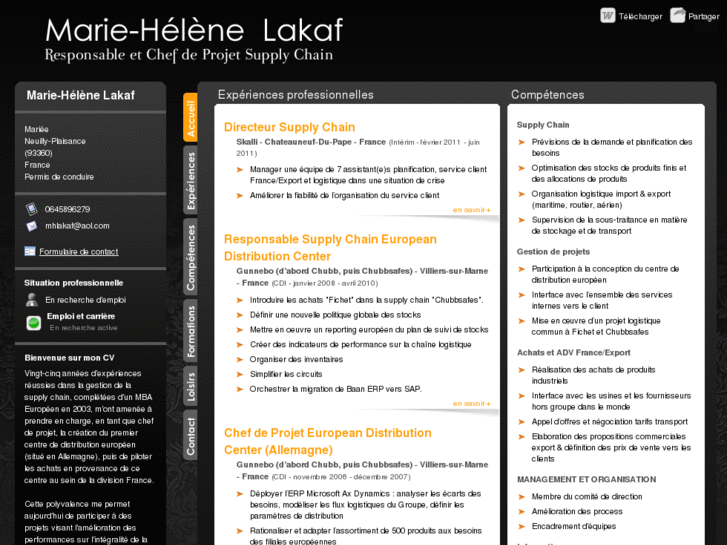
Task: Open the Loisirs vertical tab
Action: (190, 386)
